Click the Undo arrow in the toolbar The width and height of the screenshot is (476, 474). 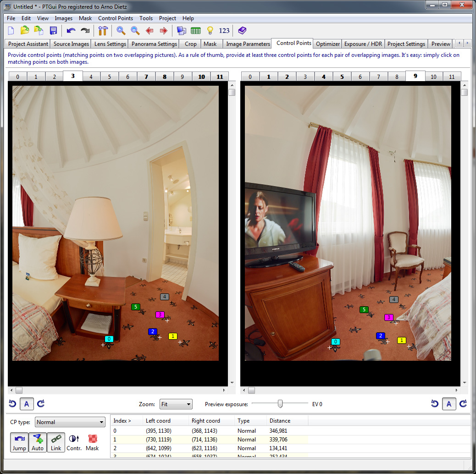(x=71, y=31)
